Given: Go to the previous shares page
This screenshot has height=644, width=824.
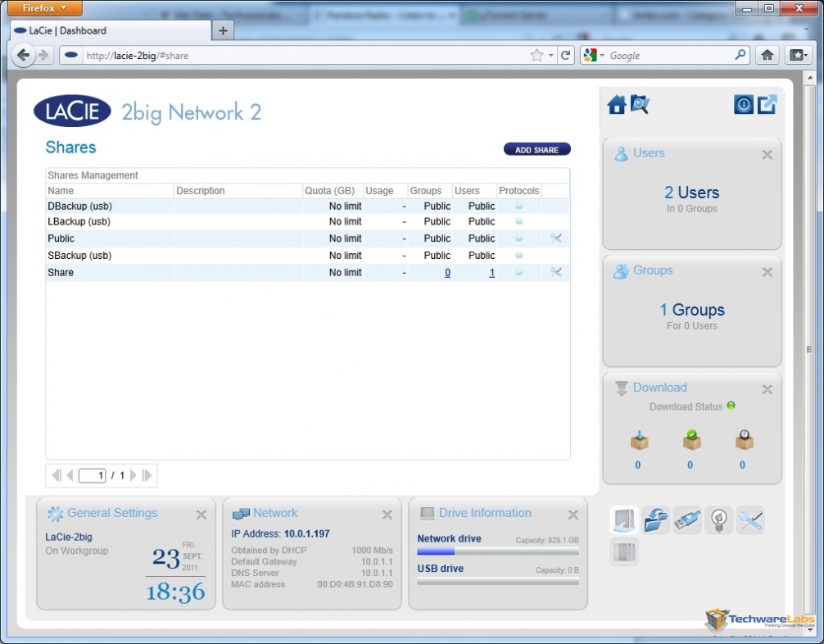Looking at the screenshot, I should point(70,476).
